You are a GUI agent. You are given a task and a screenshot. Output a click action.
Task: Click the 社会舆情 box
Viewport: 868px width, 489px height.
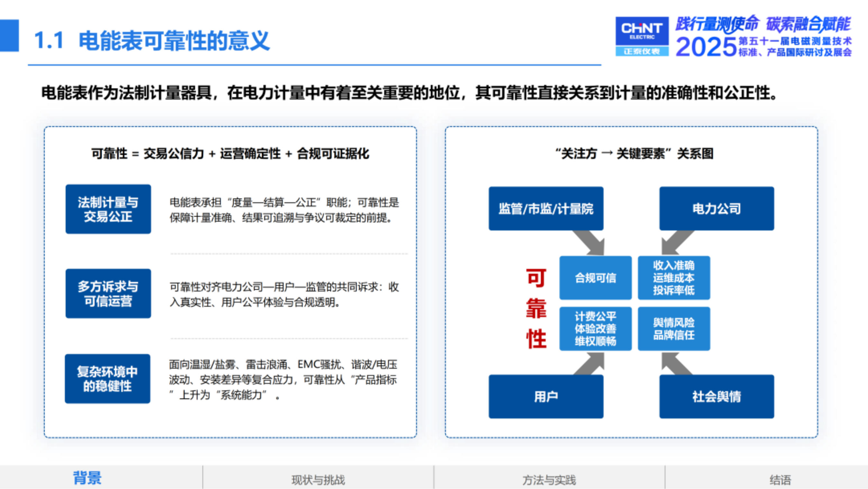[717, 397]
